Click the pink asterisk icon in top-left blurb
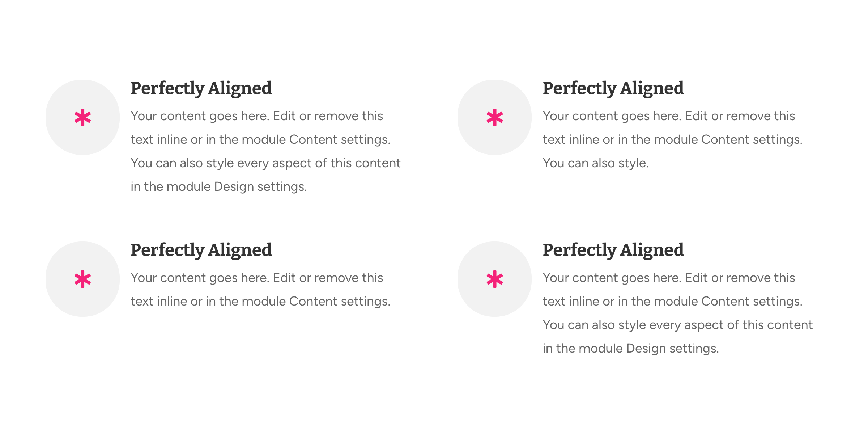Screen dimensions: 868x438 click(x=82, y=117)
